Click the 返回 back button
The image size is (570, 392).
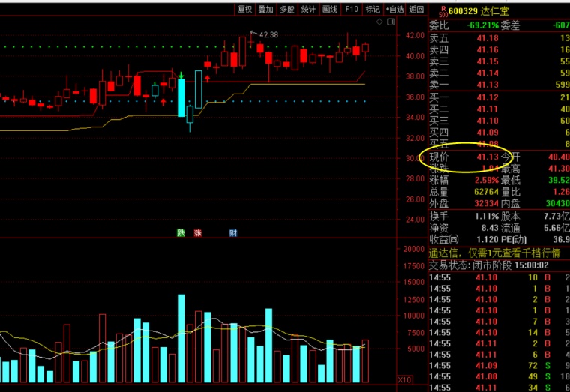416,10
